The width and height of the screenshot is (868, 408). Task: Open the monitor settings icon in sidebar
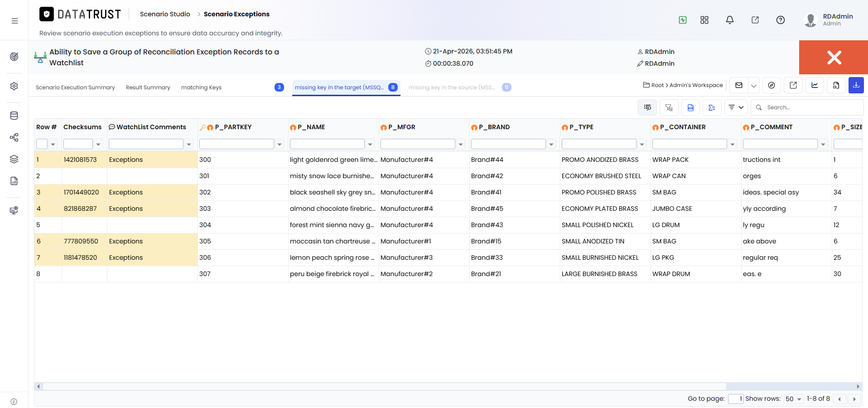click(x=14, y=210)
